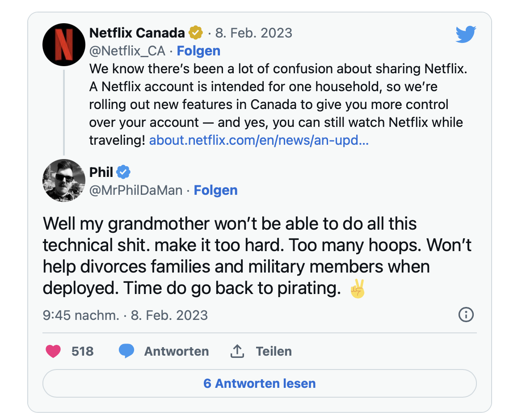522x420 pixels.
Task: Click the Twitter bird logo
Action: (466, 34)
